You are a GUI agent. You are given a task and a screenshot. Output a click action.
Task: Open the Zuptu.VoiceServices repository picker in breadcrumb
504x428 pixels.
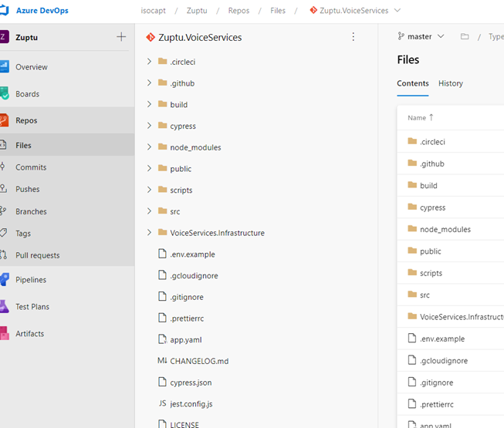click(x=355, y=11)
